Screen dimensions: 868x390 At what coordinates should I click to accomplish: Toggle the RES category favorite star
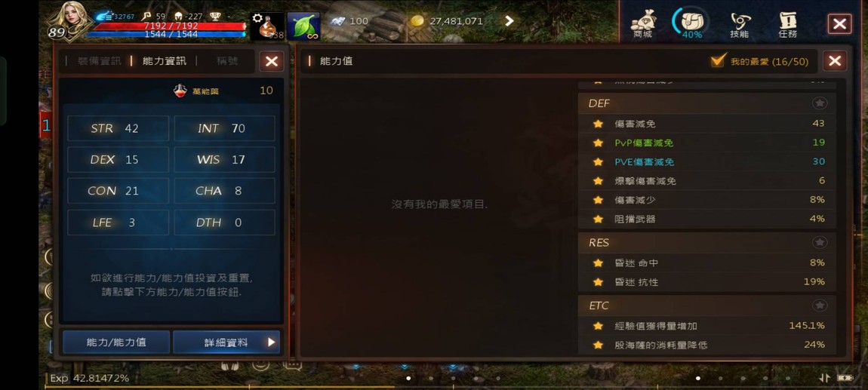[820, 242]
